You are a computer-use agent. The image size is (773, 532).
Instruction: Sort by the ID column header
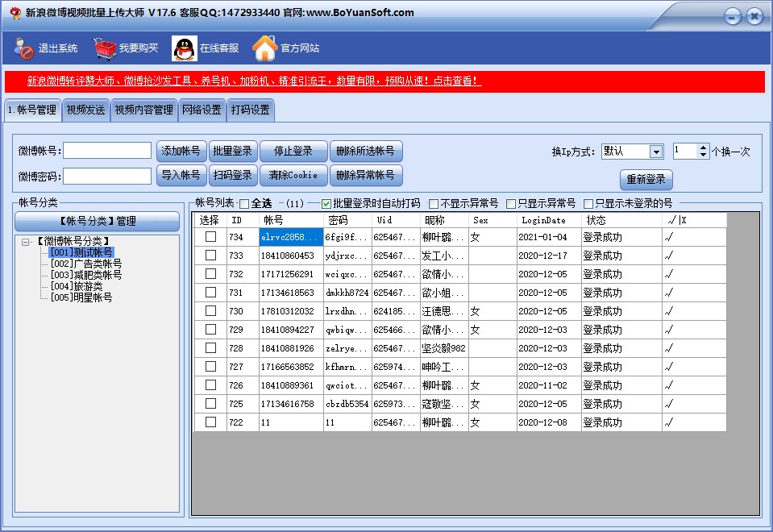click(x=243, y=220)
